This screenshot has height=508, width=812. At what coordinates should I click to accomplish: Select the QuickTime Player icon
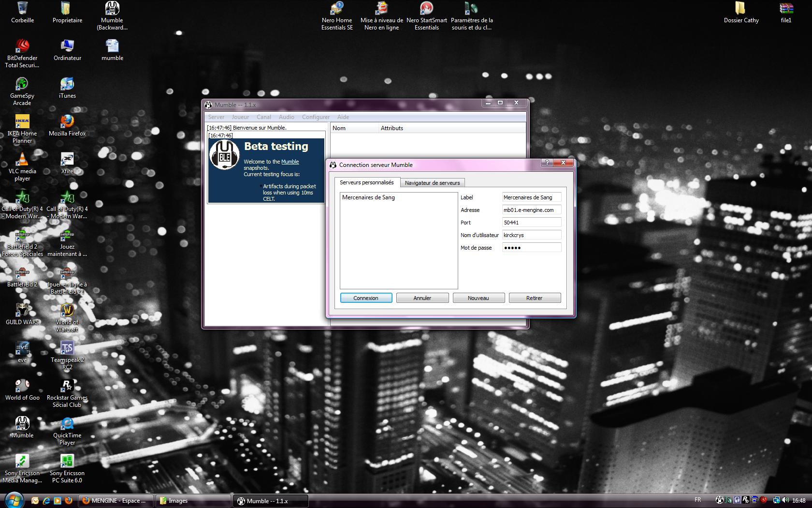[67, 431]
